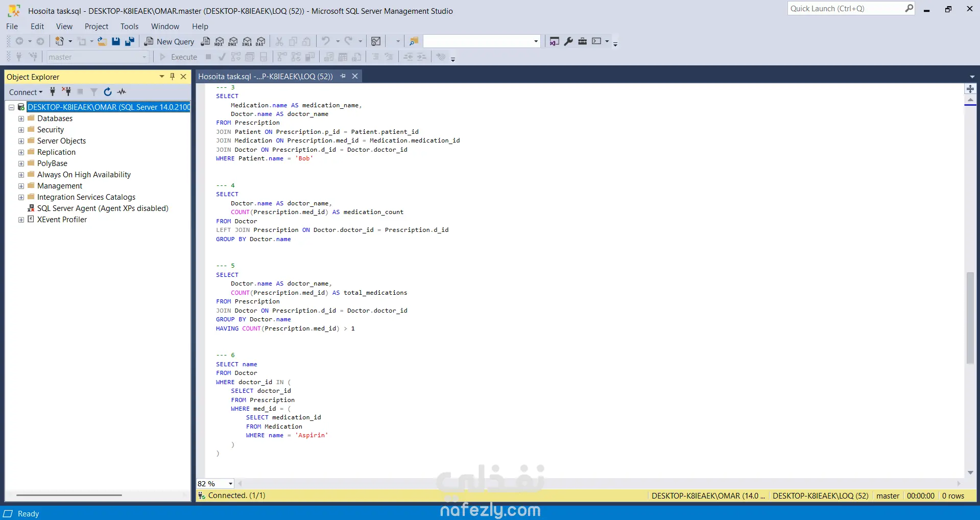Click the editor vertical scrollbar thumb
980x520 pixels.
coord(970,318)
